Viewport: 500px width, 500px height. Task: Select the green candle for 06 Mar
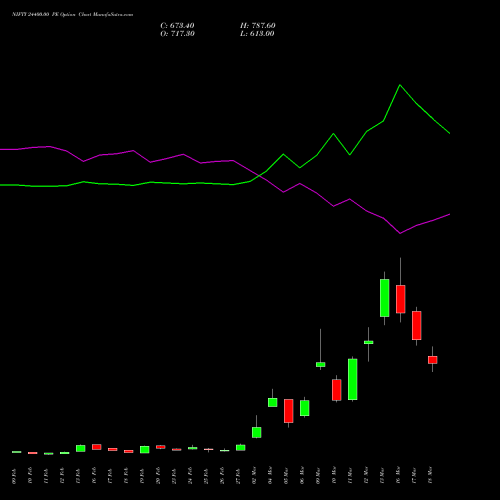pyautogui.click(x=304, y=408)
